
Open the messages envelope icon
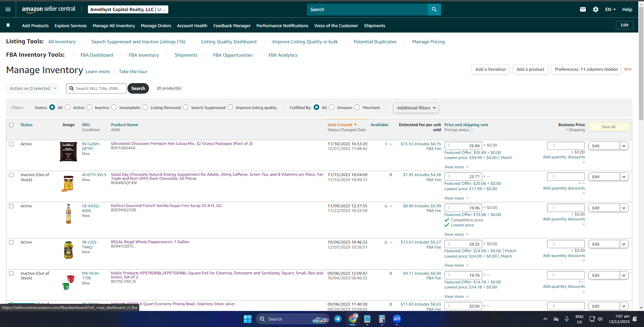pos(583,9)
